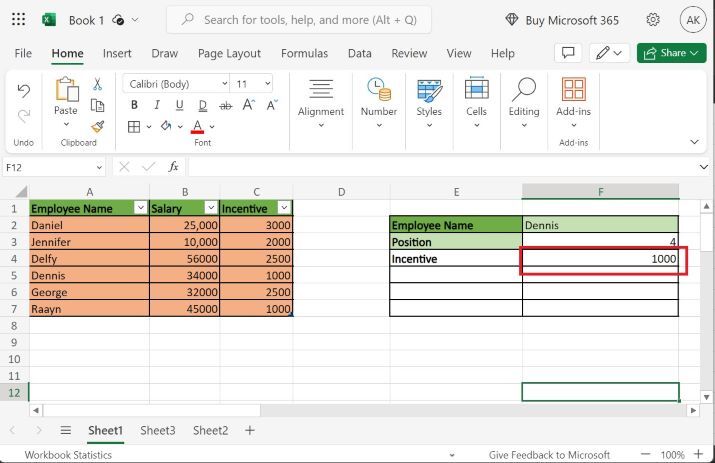Click the formula Cancel X icon
Image resolution: width=715 pixels, height=463 pixels.
(x=124, y=167)
